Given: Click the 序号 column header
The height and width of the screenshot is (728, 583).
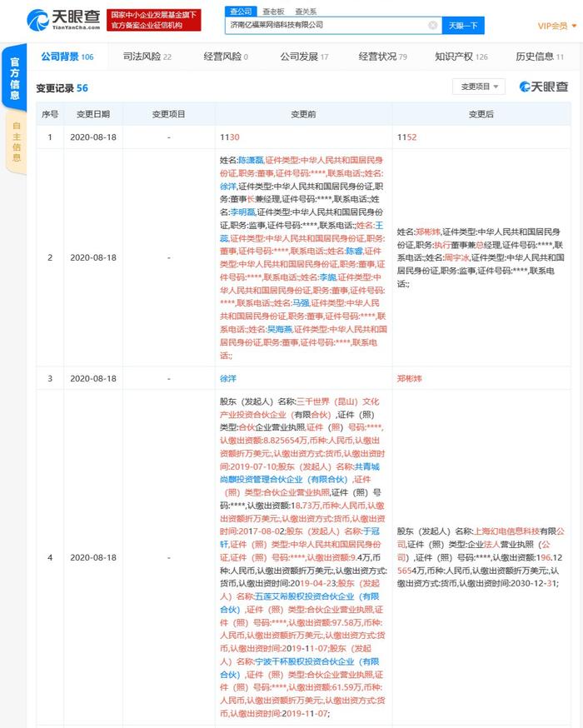Looking at the screenshot, I should coord(50,114).
